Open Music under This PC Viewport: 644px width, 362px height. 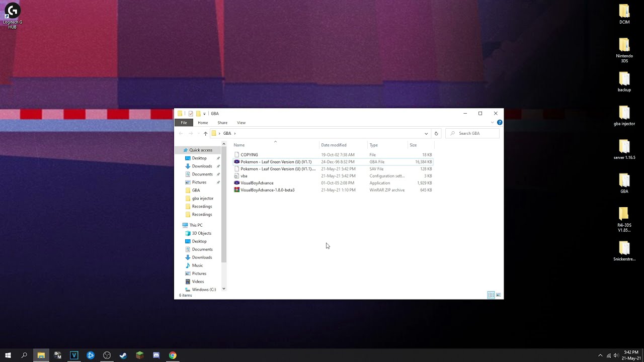[197, 265]
